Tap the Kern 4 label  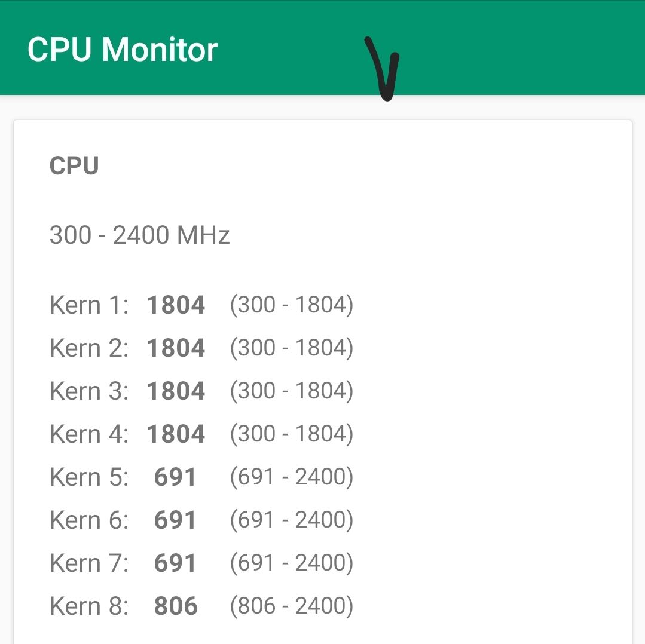pos(89,434)
